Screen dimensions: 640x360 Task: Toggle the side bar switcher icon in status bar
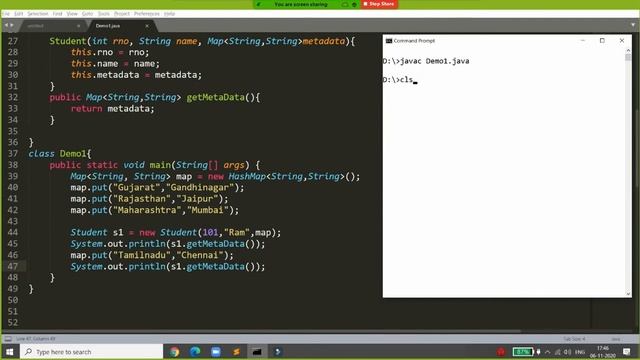click(x=8, y=339)
